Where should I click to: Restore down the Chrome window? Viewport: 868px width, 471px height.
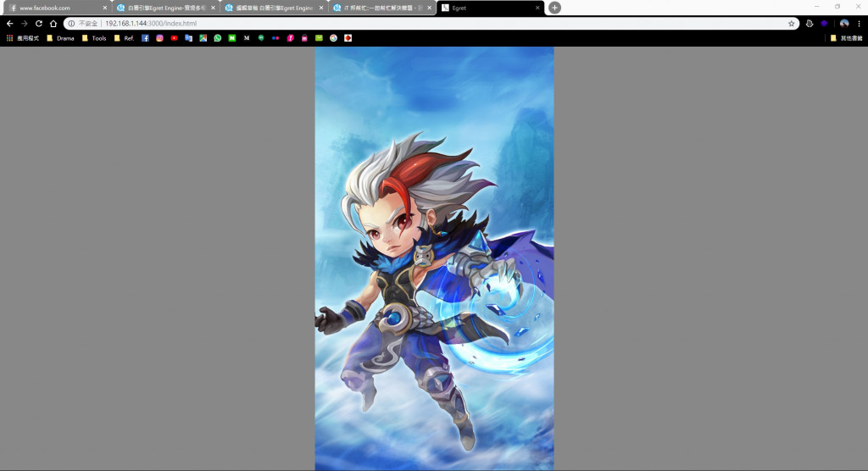click(x=837, y=6)
